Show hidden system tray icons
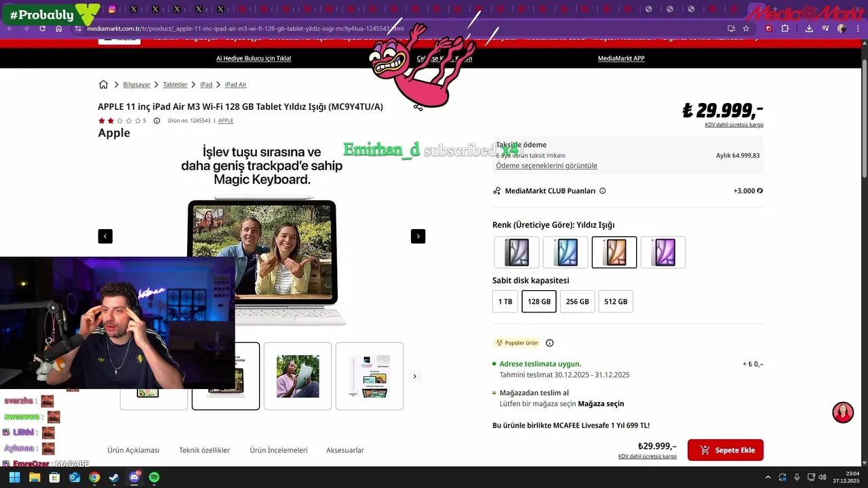The height and width of the screenshot is (488, 868). (768, 477)
